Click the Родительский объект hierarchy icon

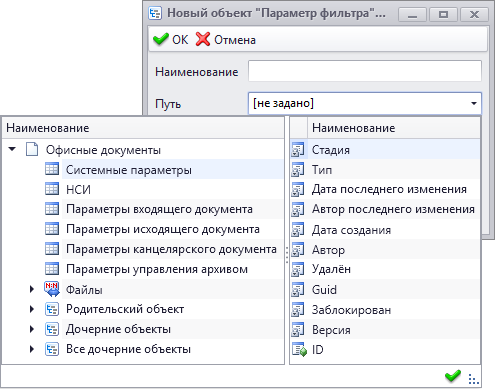click(x=52, y=309)
